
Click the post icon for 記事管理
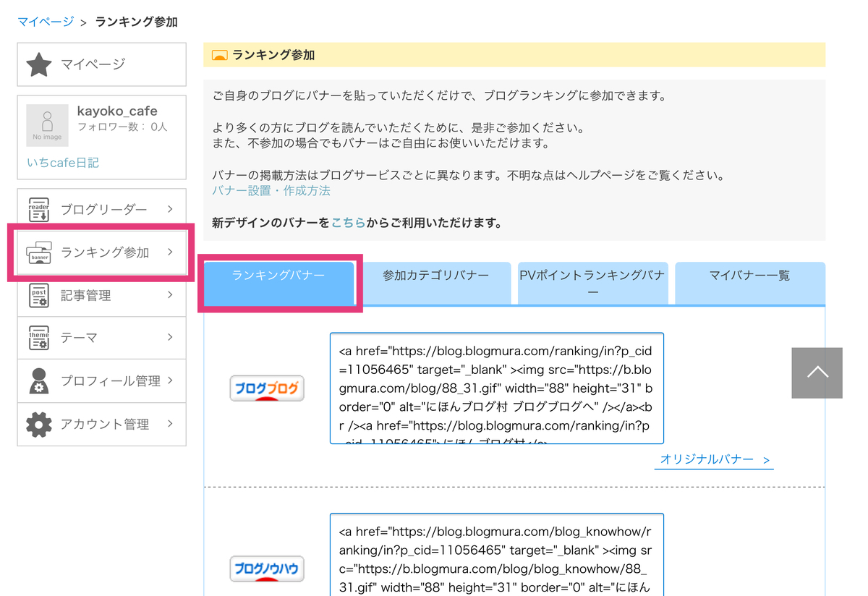(39, 295)
